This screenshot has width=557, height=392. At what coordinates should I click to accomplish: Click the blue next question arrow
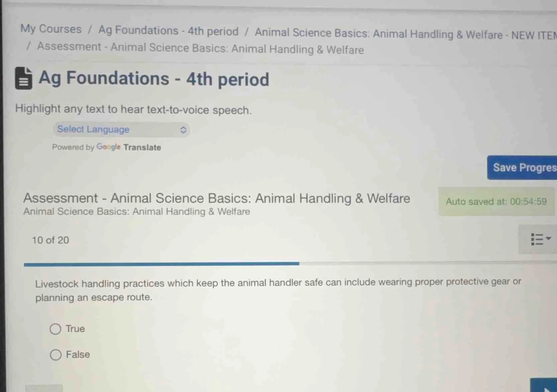click(x=545, y=387)
